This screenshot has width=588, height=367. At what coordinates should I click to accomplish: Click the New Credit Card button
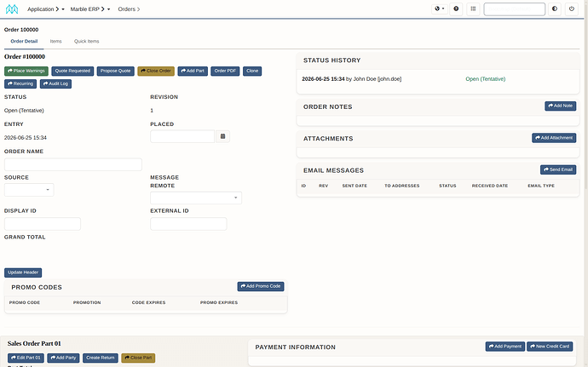coord(550,347)
